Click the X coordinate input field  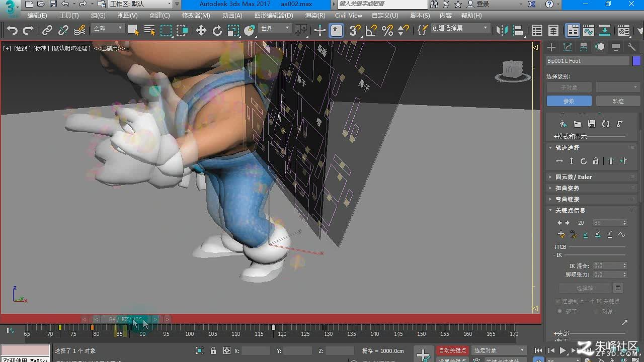point(256,351)
